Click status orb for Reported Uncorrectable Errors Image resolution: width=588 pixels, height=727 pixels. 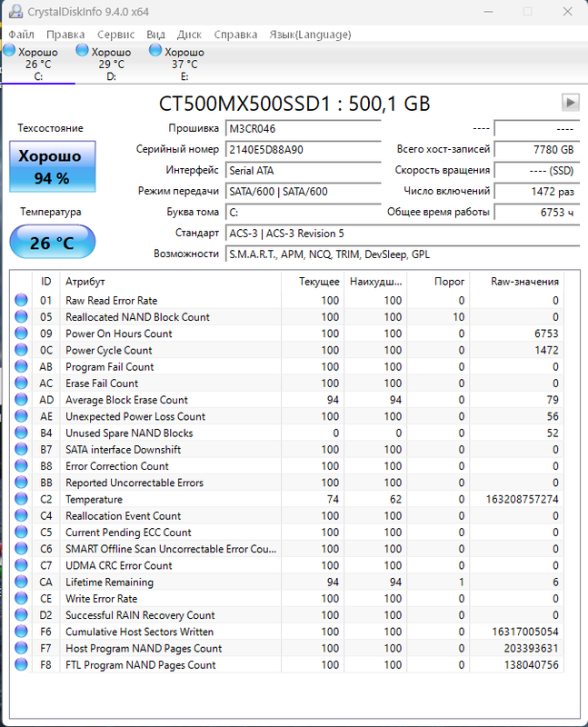coord(21,483)
